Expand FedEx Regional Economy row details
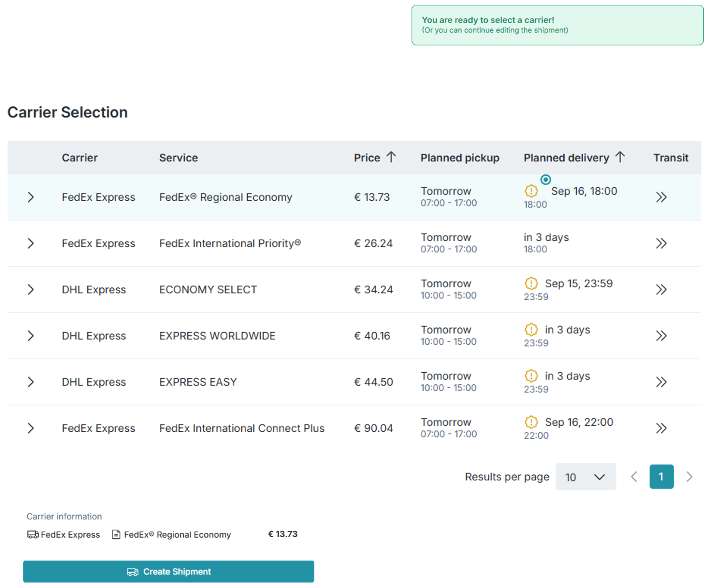The width and height of the screenshot is (708, 588). pos(31,197)
